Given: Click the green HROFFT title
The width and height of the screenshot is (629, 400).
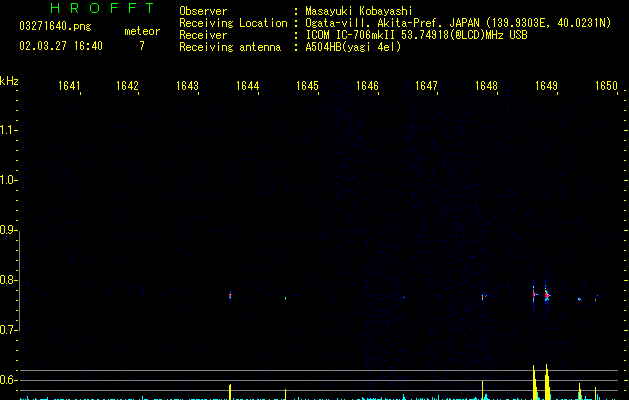Looking at the screenshot, I should coord(103,8).
